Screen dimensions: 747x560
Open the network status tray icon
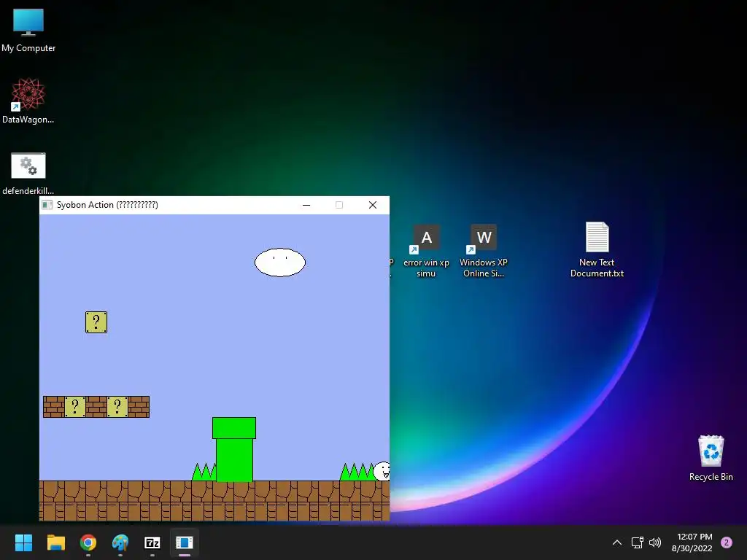637,542
